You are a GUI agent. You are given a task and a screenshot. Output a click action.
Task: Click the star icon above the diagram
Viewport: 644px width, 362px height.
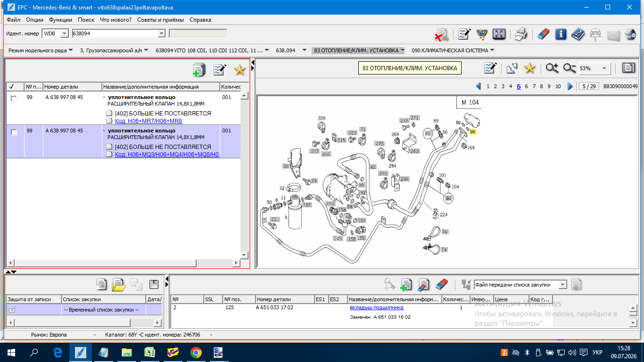click(x=530, y=68)
